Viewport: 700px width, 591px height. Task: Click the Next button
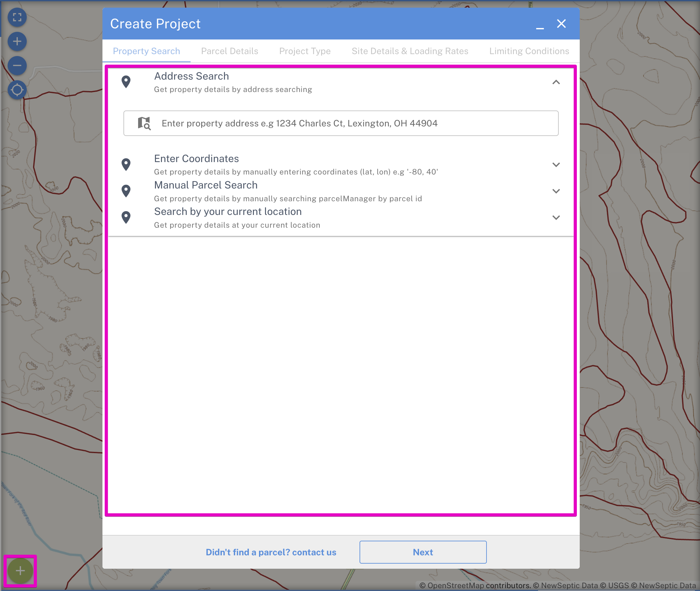coord(423,552)
